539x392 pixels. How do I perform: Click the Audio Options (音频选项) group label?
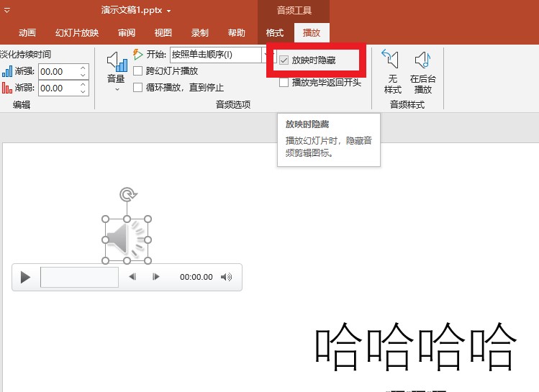coord(233,104)
